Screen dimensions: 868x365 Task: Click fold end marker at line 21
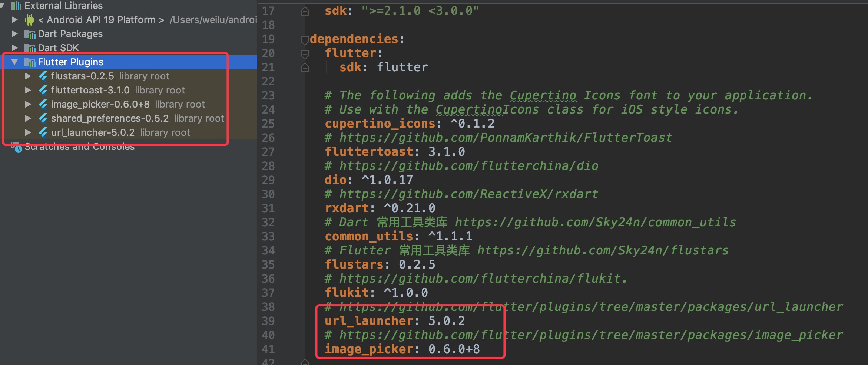[305, 68]
